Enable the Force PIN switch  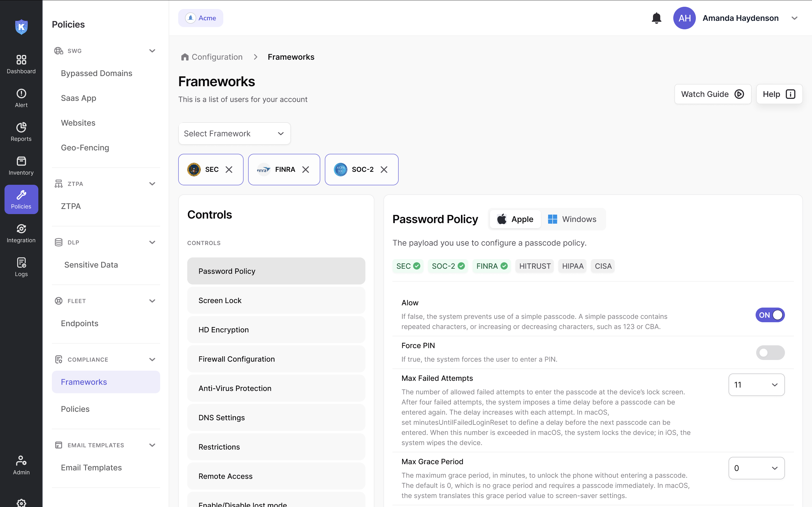pos(770,352)
